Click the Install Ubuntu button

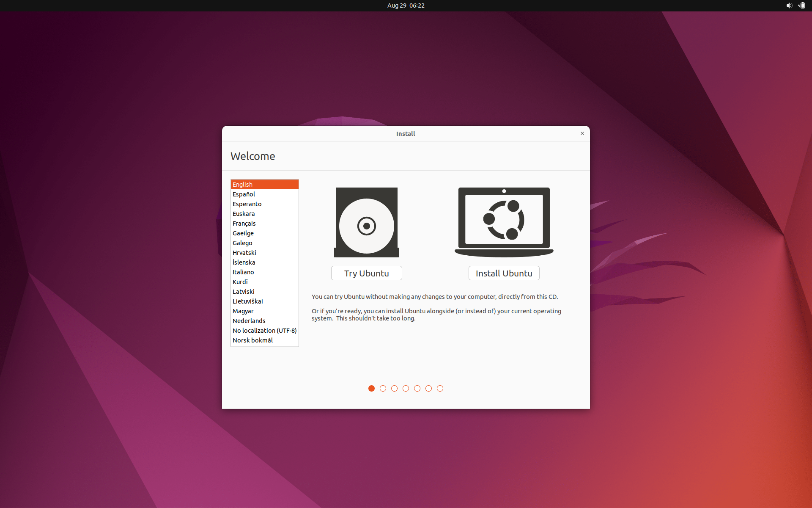point(504,273)
